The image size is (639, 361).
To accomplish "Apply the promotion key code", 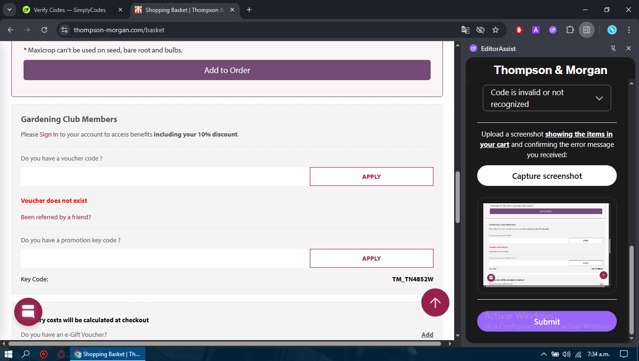I will [x=371, y=258].
